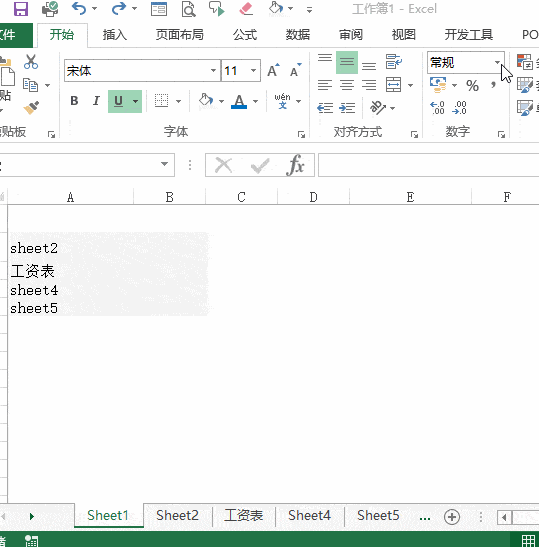The width and height of the screenshot is (539, 547).
Task: Click the Increase Indent icon
Action: click(347, 108)
